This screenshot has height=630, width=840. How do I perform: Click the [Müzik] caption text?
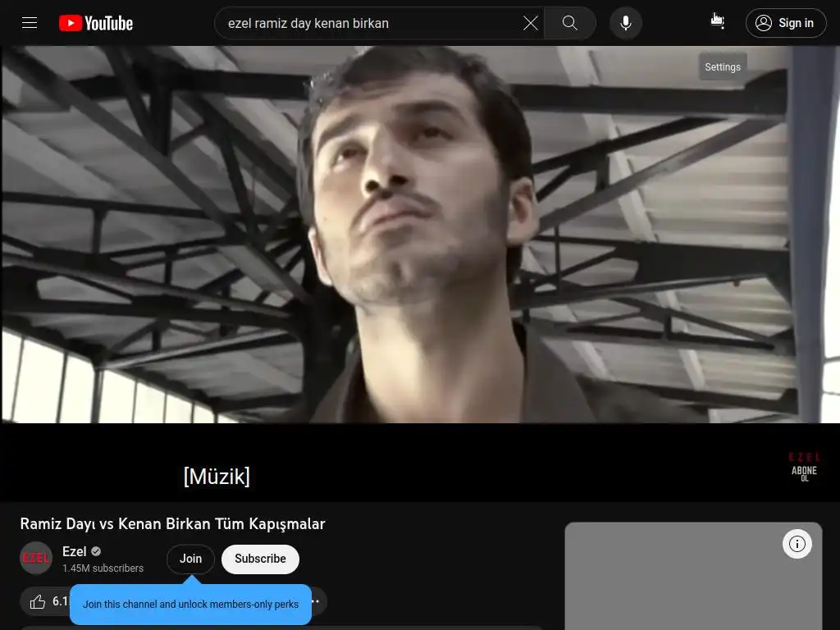click(217, 477)
